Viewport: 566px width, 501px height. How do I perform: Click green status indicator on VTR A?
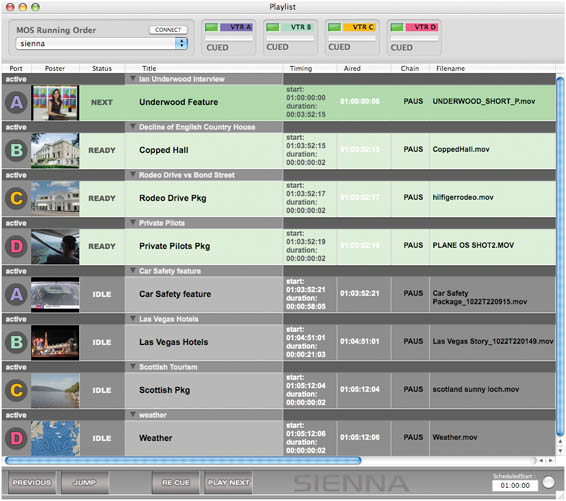[211, 27]
